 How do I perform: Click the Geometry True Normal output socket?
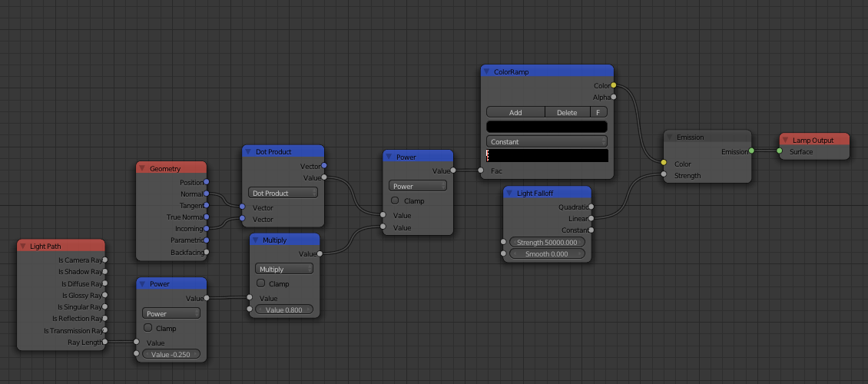pos(207,217)
